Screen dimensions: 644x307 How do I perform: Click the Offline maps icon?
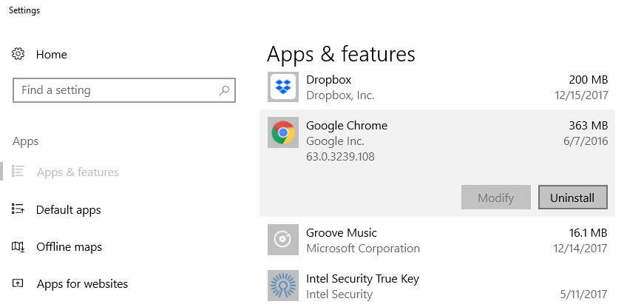18,246
